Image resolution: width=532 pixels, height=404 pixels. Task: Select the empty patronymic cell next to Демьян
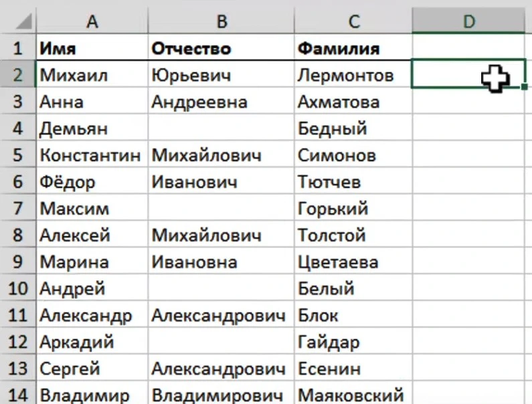220,128
